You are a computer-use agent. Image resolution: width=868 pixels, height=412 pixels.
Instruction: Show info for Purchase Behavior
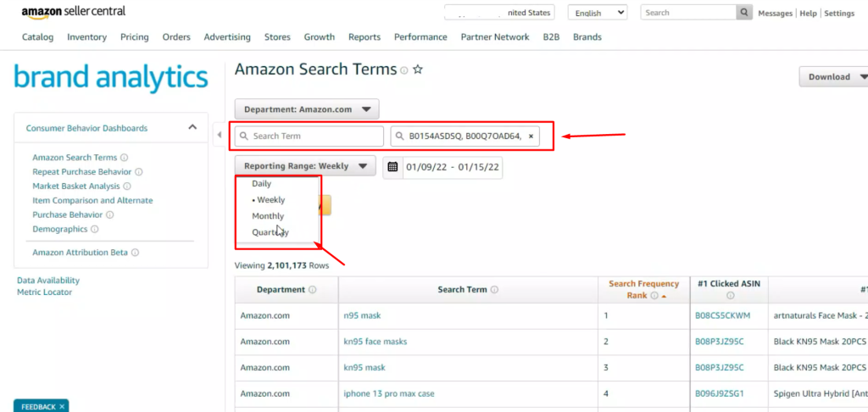click(x=109, y=214)
